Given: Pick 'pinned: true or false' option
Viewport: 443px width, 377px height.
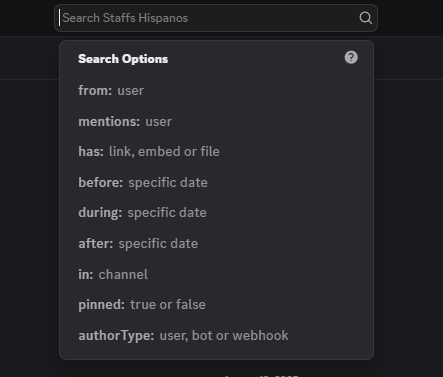Looking at the screenshot, I should click(216, 305).
